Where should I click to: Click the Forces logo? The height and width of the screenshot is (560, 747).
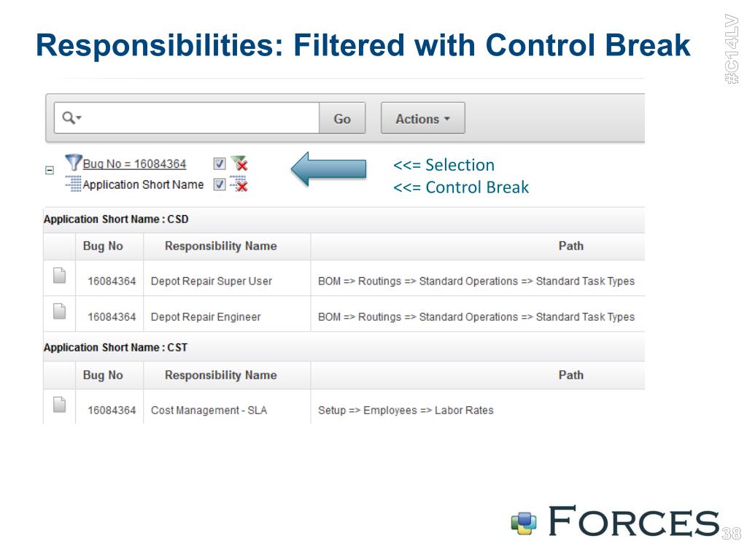[615, 521]
